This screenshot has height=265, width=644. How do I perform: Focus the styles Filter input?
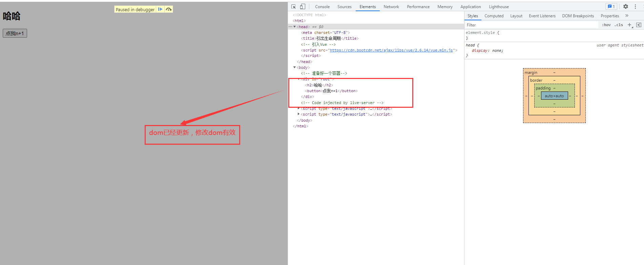click(531, 25)
